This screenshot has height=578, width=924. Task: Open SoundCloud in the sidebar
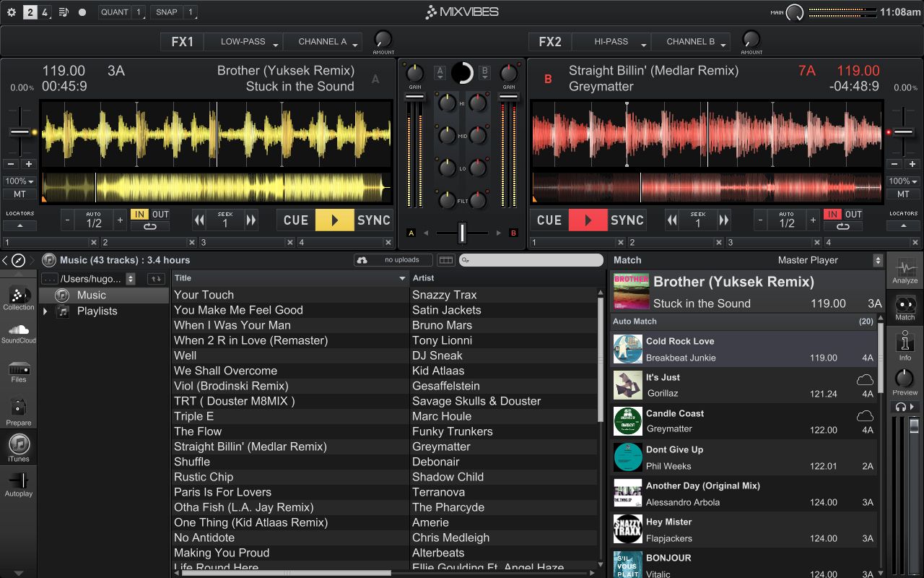coord(19,333)
